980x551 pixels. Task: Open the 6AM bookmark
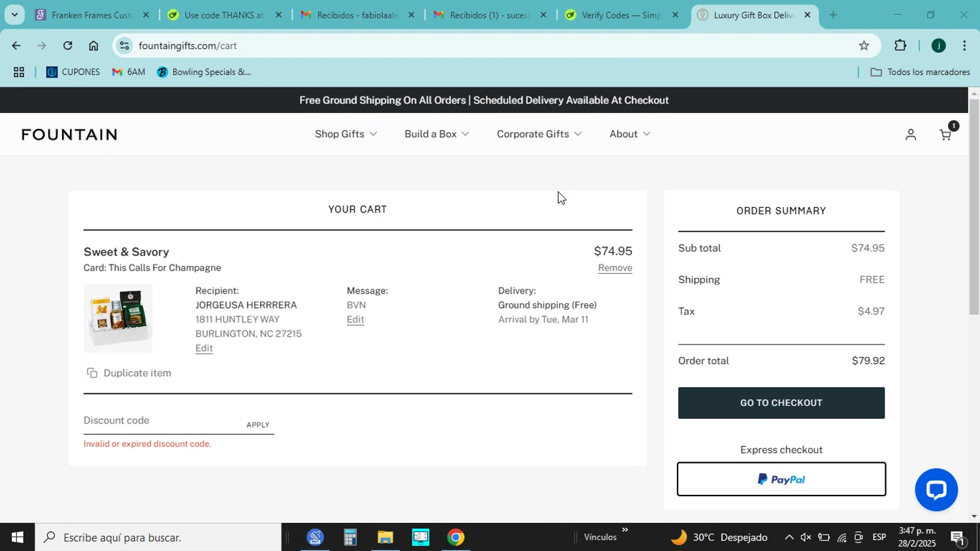click(129, 73)
